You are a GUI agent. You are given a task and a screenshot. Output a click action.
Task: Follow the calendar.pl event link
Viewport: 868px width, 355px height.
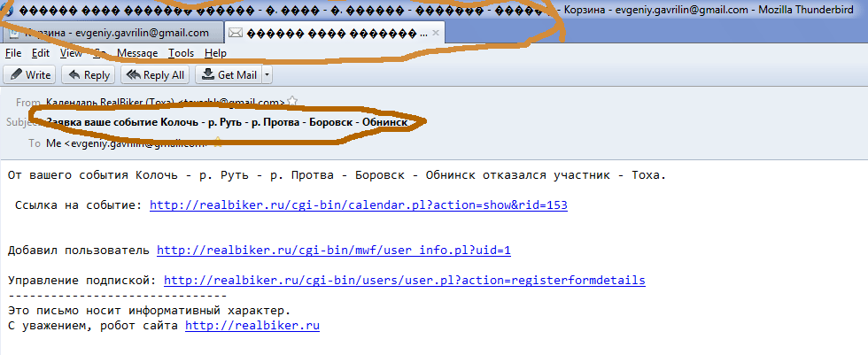click(x=358, y=205)
